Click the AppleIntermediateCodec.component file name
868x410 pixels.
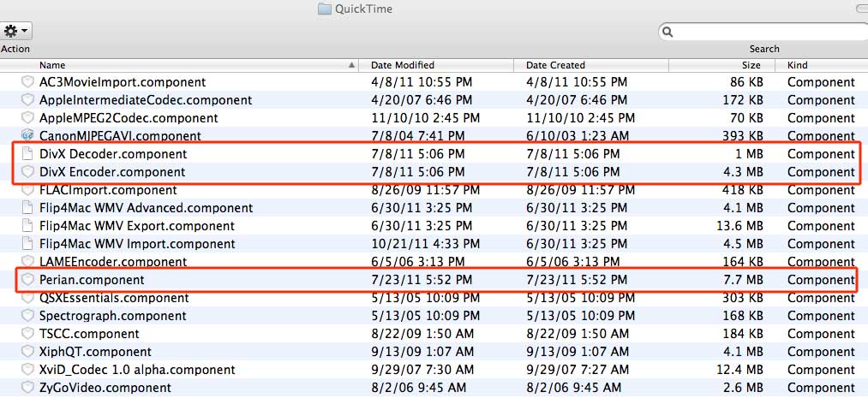[x=146, y=100]
